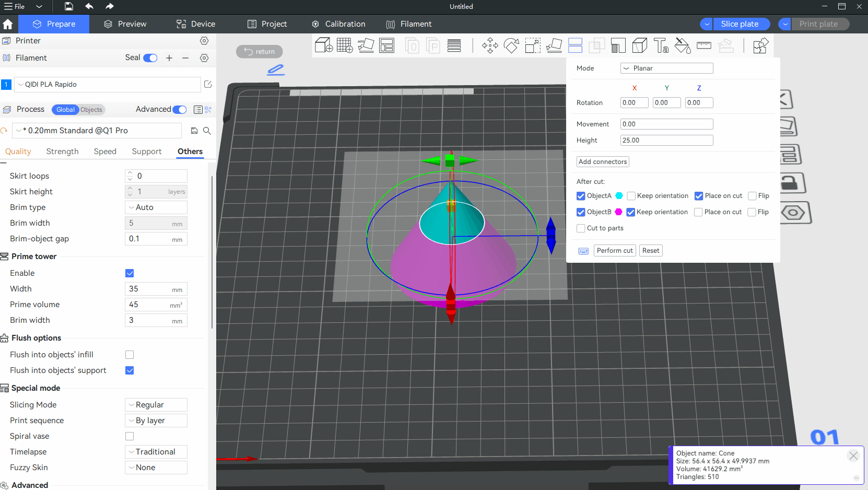Open the Text emboss tool

pos(661,45)
